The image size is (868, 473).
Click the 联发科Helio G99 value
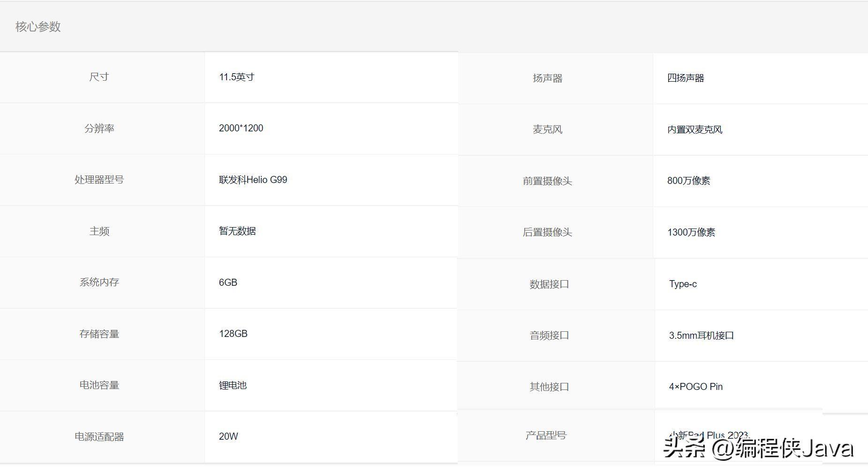coord(253,180)
